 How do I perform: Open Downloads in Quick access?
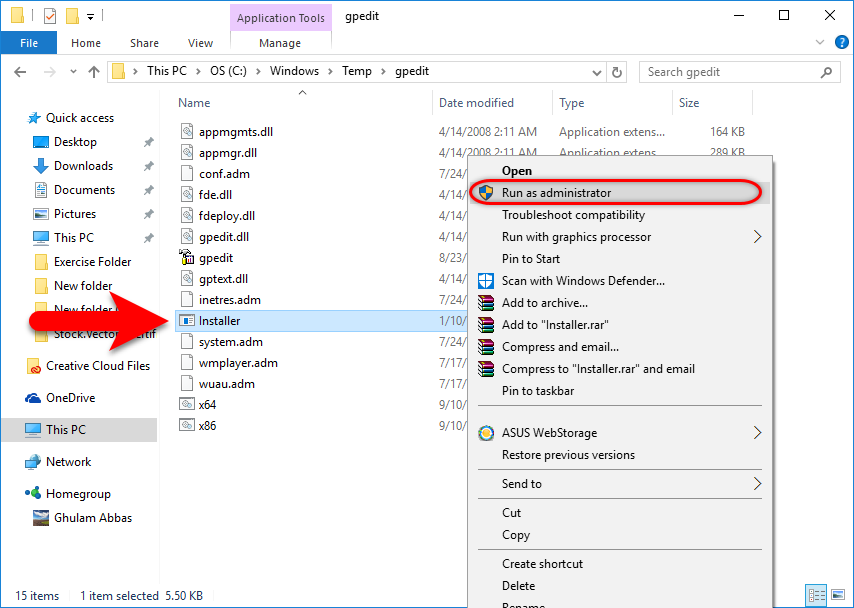pyautogui.click(x=83, y=166)
